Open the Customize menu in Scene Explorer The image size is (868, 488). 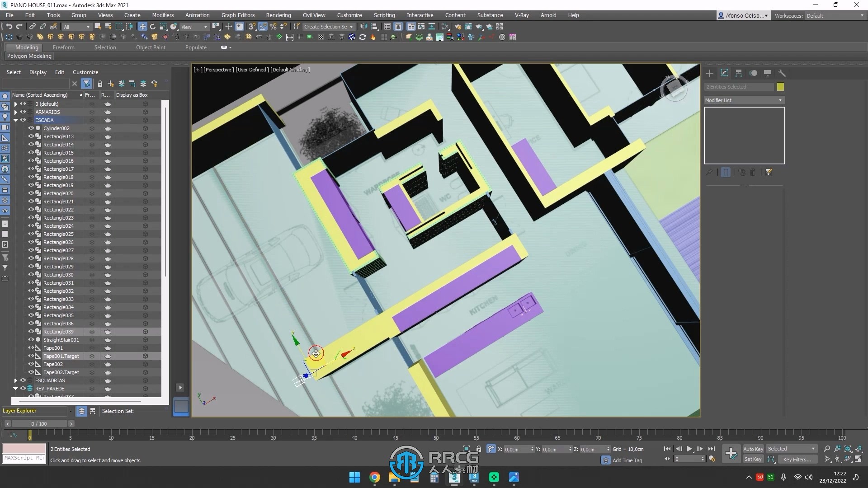click(x=85, y=72)
